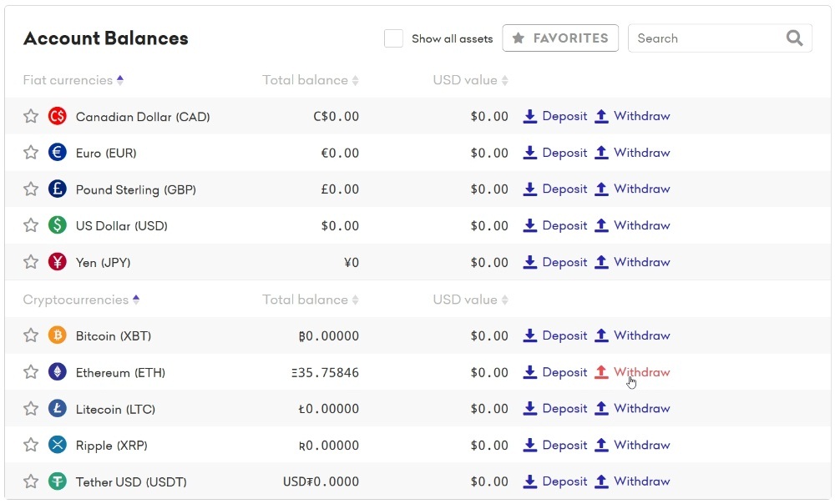Click the Yen balance ¥0
The width and height of the screenshot is (835, 504).
coord(352,262)
